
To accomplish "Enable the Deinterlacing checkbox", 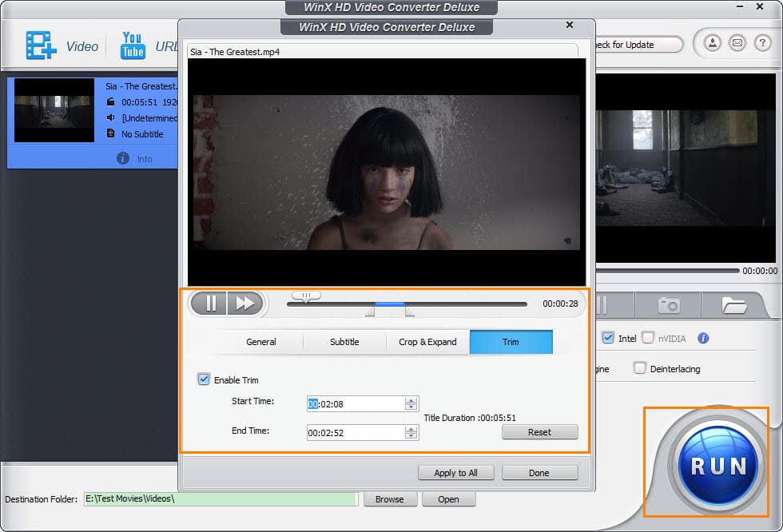I will (640, 368).
